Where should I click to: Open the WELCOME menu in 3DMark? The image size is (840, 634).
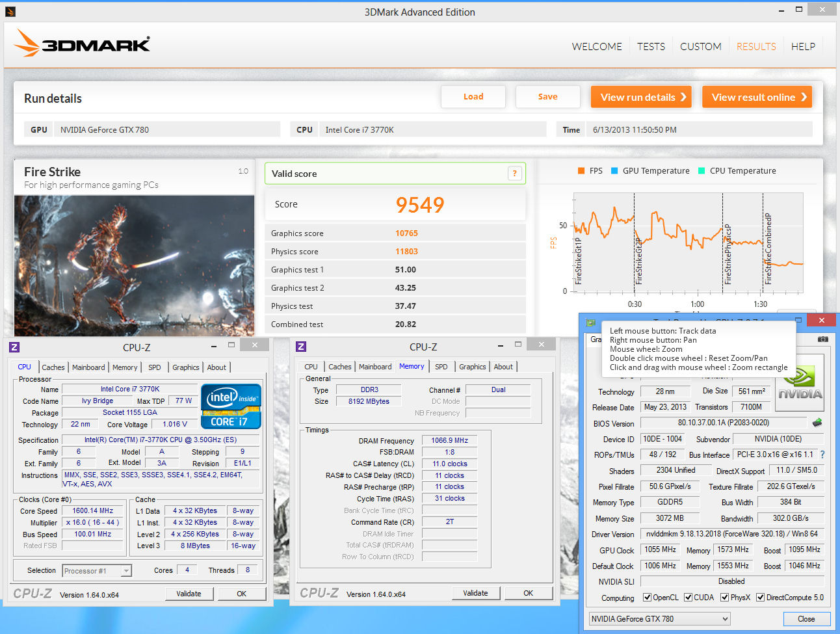pos(597,46)
